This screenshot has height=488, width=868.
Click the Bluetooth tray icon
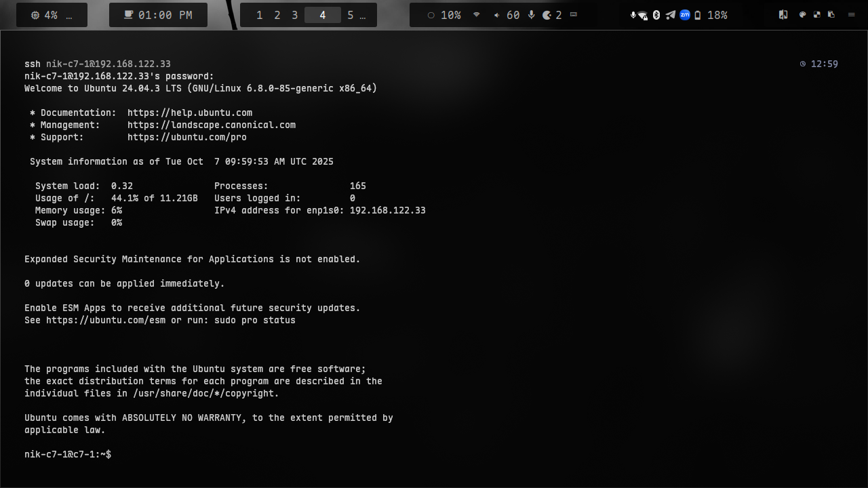pyautogui.click(x=656, y=15)
